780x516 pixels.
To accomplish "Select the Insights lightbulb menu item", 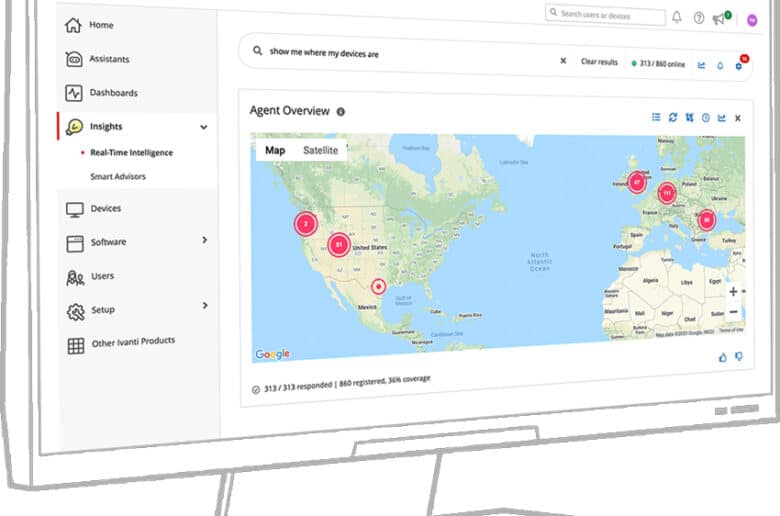I will [x=94, y=126].
